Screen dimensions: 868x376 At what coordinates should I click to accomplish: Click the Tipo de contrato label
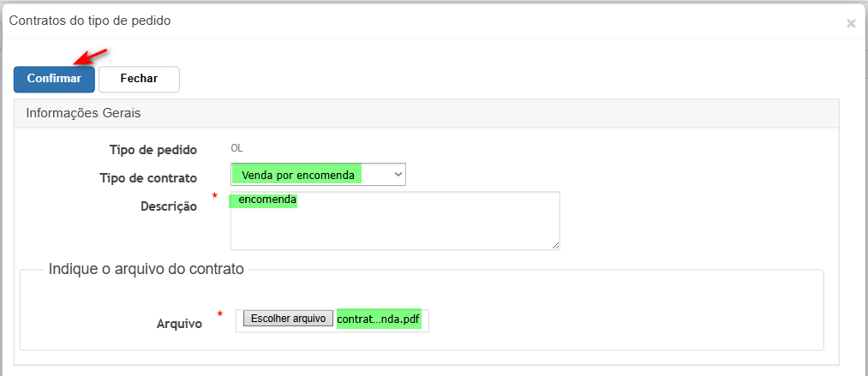coord(148,178)
